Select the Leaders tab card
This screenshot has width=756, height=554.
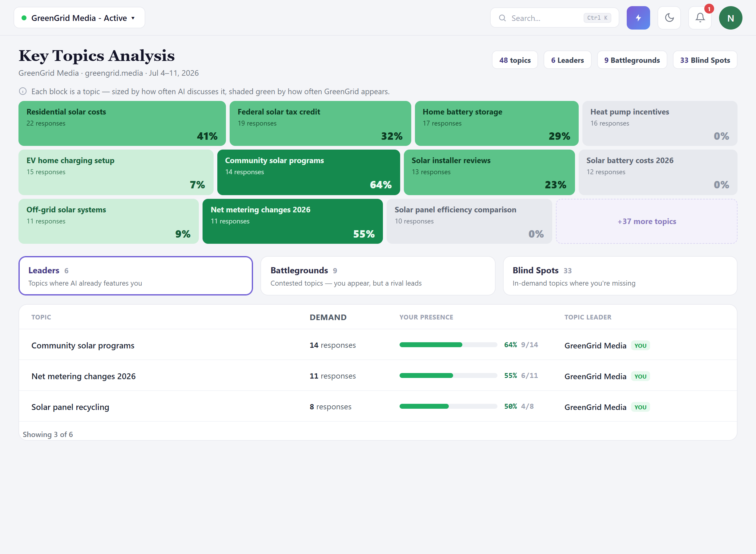135,276
